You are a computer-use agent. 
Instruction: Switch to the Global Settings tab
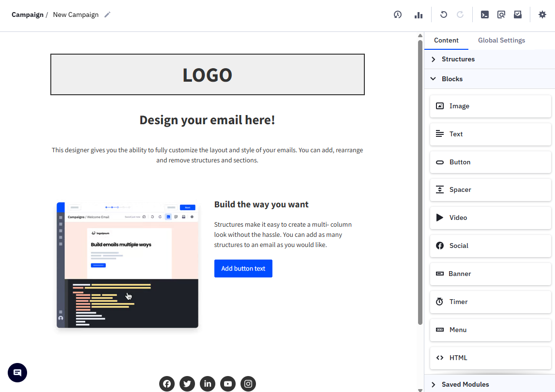click(x=501, y=40)
